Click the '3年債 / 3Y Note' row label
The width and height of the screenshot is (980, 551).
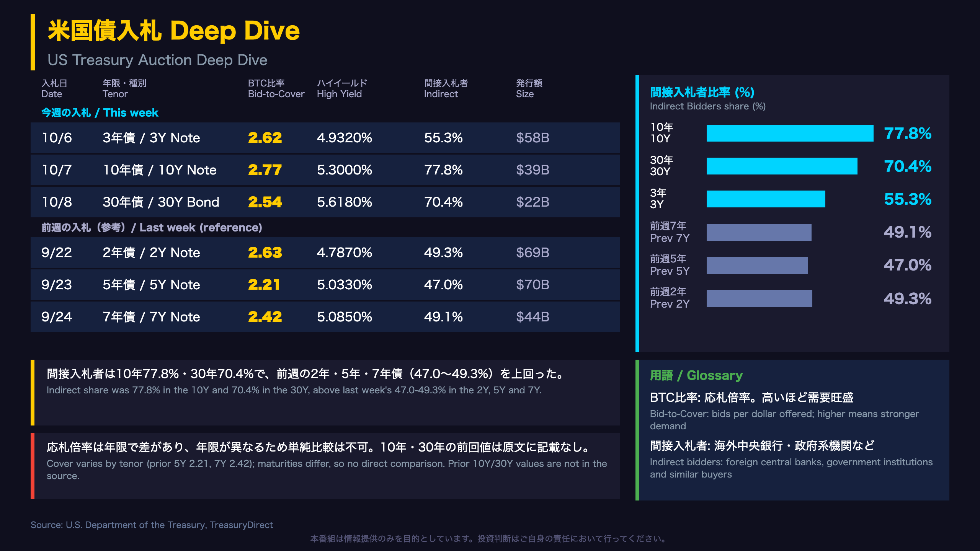pyautogui.click(x=151, y=138)
